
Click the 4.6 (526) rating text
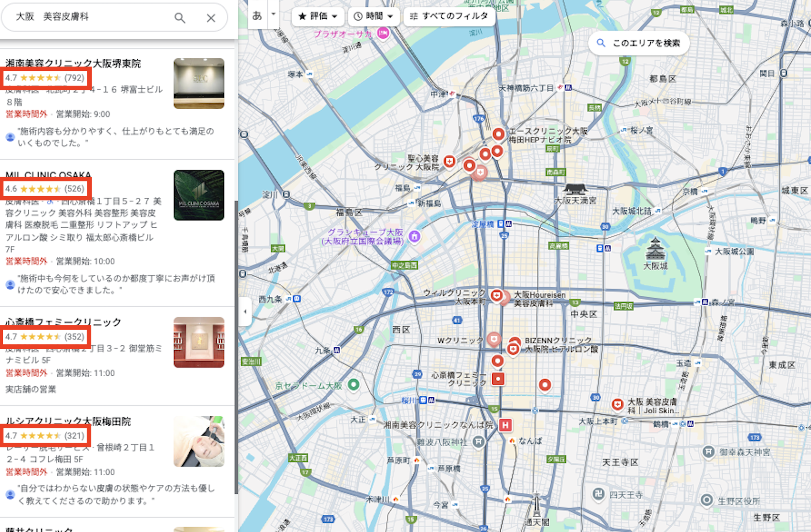click(x=45, y=189)
